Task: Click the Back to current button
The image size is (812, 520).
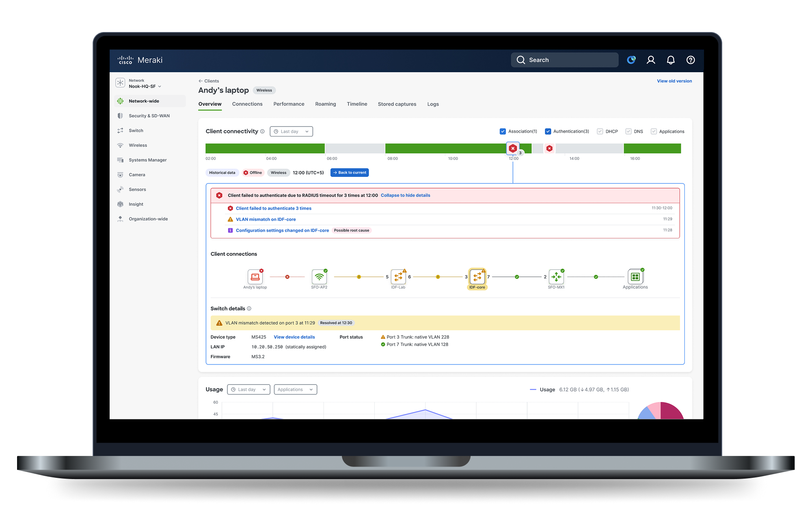Action: (350, 173)
